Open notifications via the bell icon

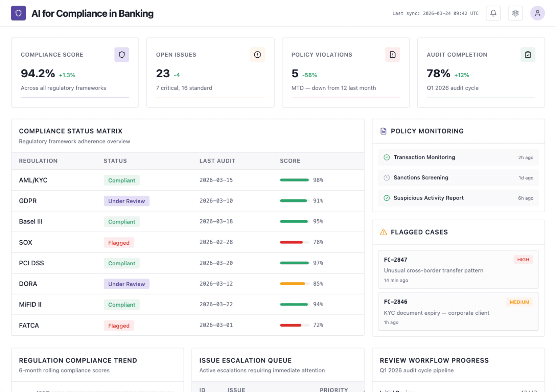point(493,13)
